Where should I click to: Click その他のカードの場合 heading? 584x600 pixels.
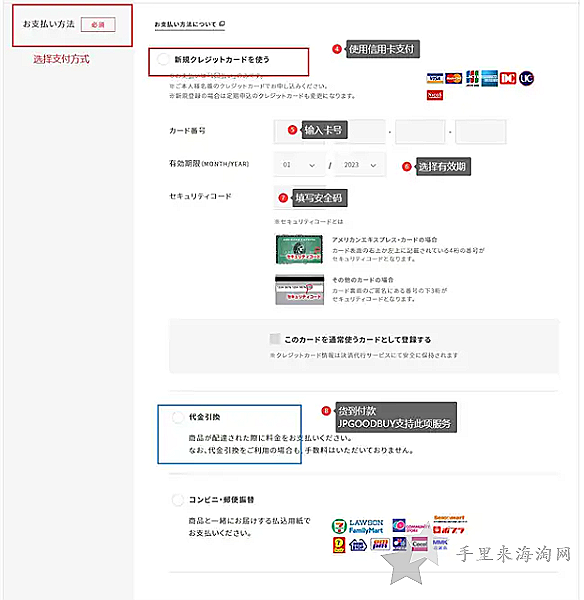pyautogui.click(x=363, y=280)
